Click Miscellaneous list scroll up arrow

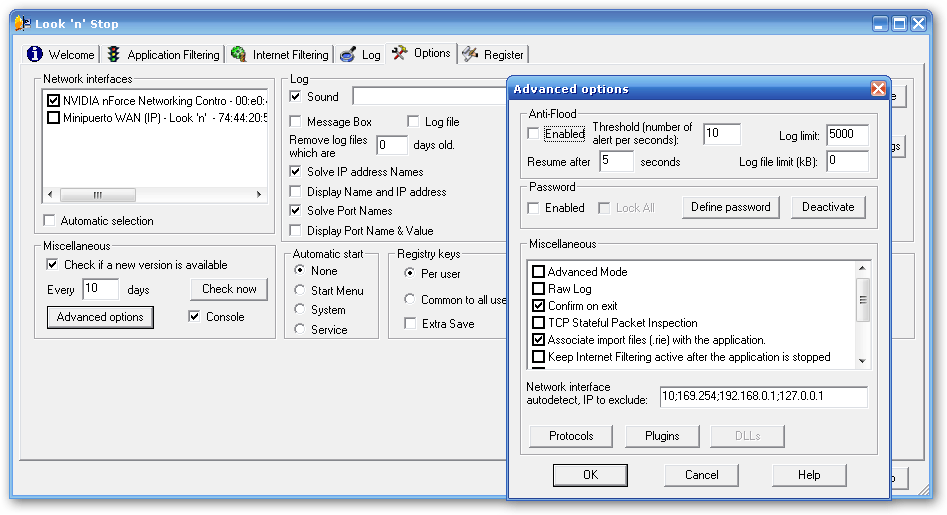862,267
